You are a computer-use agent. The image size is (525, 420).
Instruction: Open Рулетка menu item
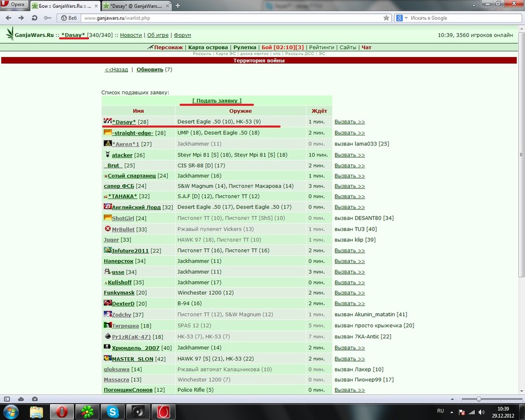[x=245, y=47]
